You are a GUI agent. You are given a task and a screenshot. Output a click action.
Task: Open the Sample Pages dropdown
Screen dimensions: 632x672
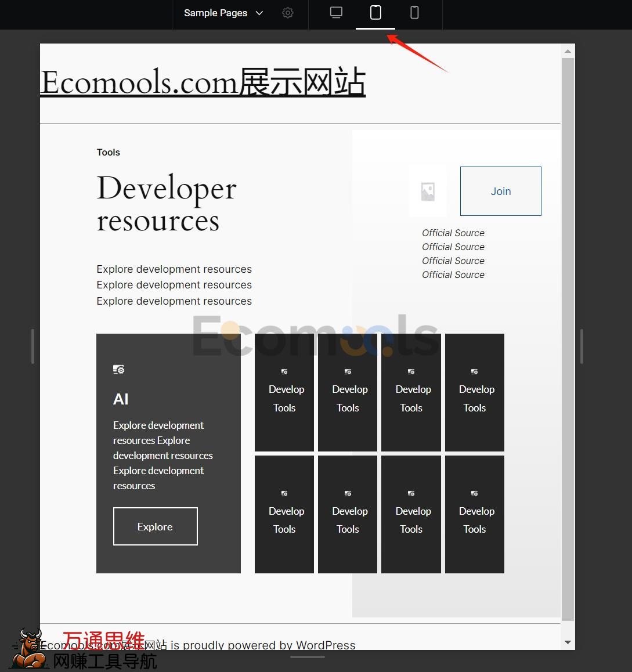tap(222, 13)
